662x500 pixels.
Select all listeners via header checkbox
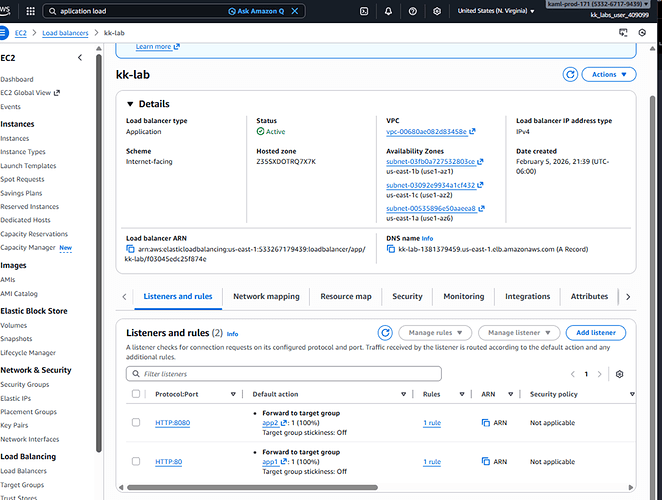[136, 395]
